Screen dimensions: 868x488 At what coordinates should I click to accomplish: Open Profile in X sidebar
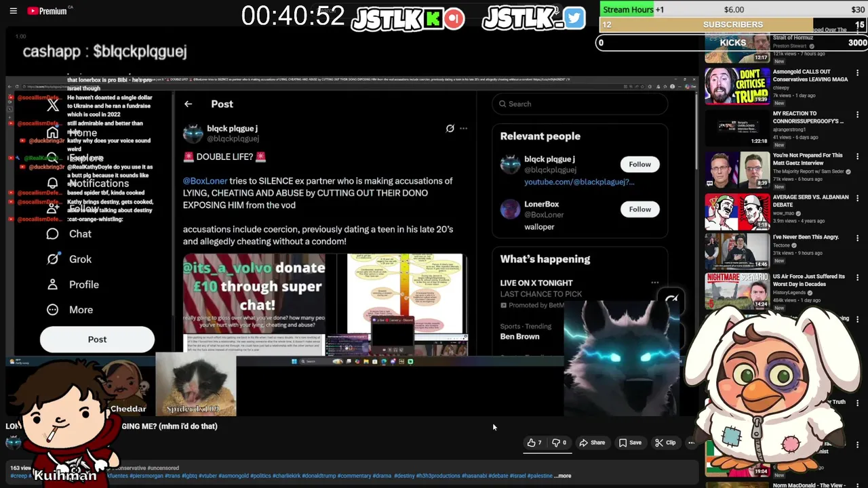[x=73, y=285]
